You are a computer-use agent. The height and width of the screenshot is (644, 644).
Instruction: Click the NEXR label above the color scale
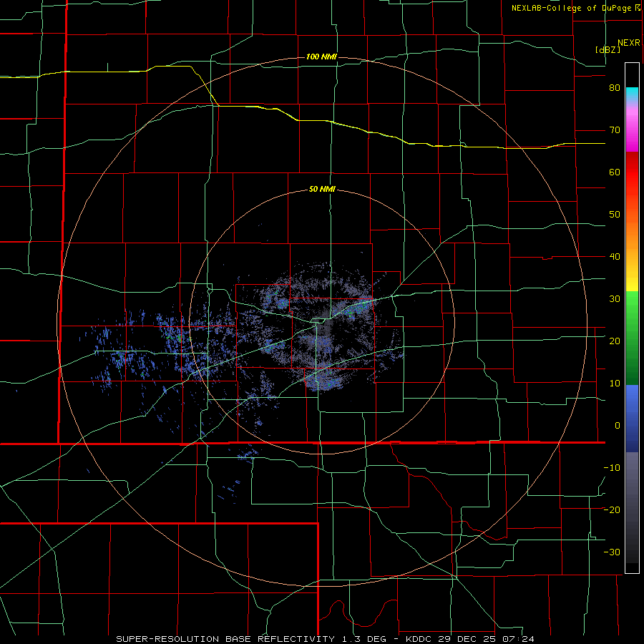pyautogui.click(x=629, y=43)
